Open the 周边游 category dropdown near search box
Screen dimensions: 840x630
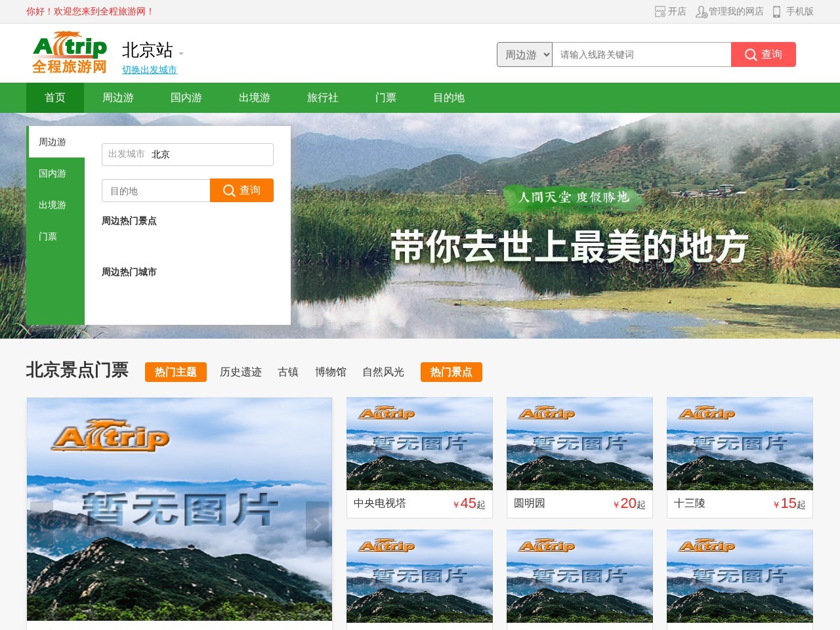coord(524,54)
